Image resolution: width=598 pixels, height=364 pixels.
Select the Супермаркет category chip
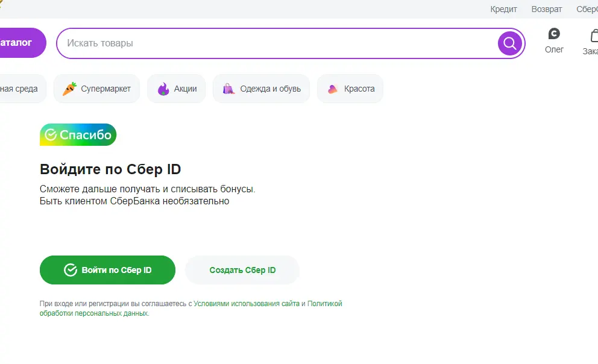pos(97,89)
